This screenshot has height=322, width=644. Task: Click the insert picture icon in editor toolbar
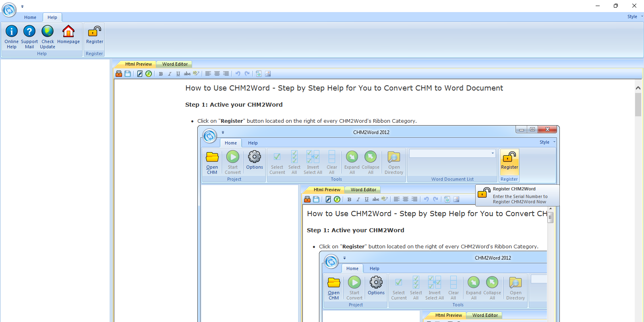click(x=268, y=74)
